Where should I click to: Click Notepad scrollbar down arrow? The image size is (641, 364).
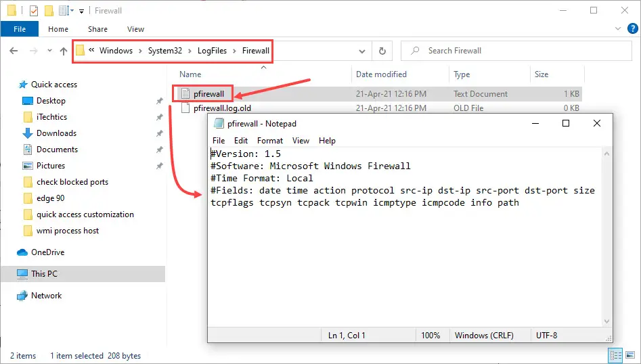606,321
